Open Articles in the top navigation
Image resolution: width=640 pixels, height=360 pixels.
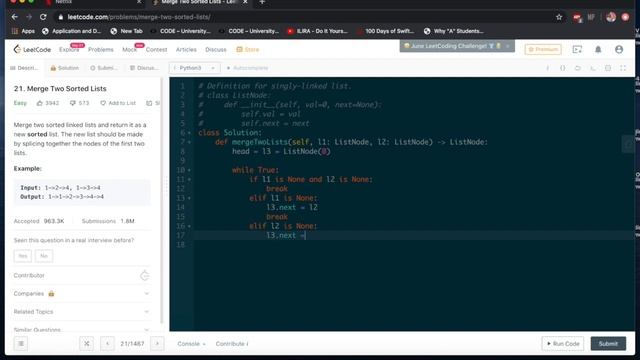pos(186,49)
